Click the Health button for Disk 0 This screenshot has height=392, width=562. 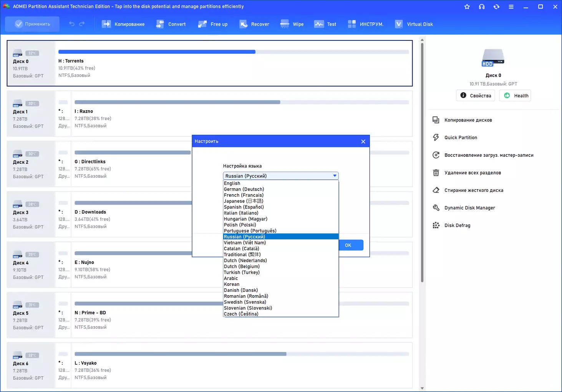pyautogui.click(x=515, y=96)
